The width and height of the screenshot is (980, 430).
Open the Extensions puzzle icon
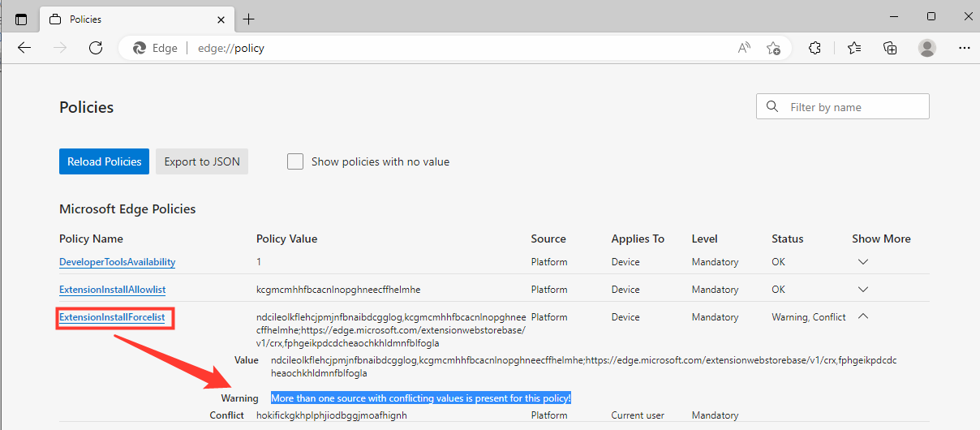point(815,48)
